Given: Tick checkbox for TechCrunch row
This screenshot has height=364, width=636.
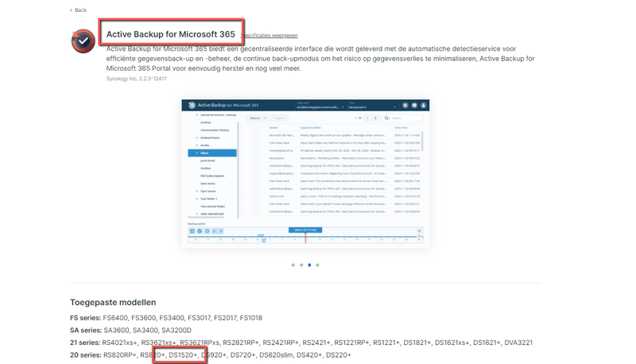Looking at the screenshot, I should click(x=256, y=196).
